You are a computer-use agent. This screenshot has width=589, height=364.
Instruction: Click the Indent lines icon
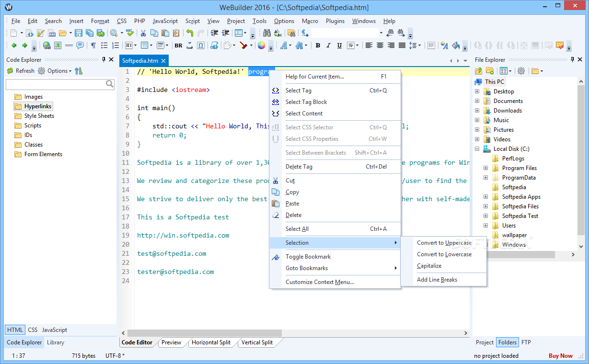(x=214, y=33)
